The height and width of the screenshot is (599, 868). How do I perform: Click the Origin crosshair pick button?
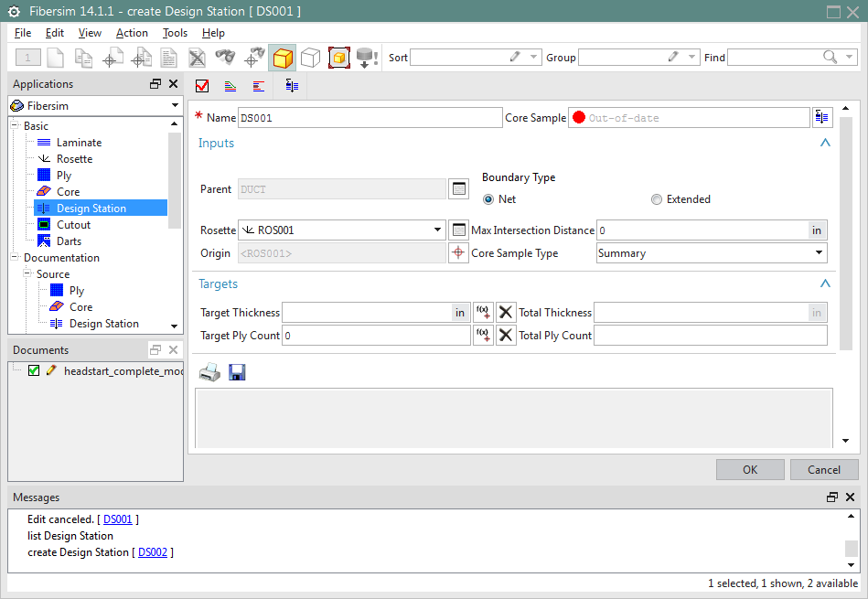click(459, 253)
